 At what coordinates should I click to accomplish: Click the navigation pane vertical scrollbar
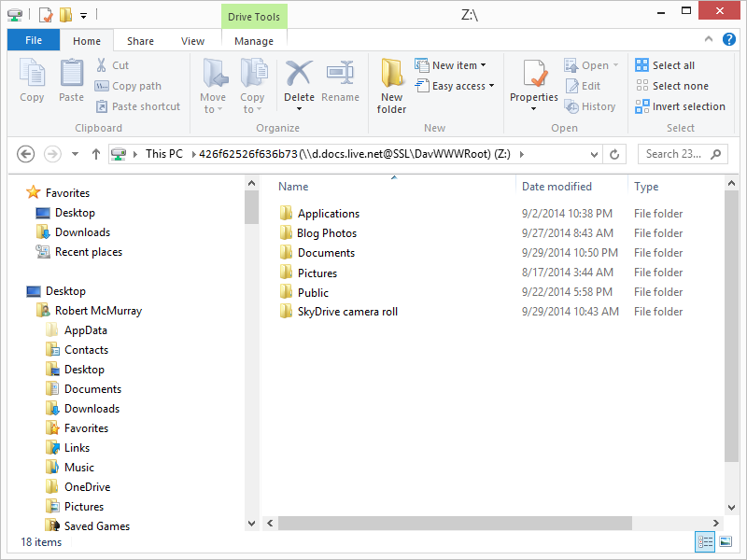251,355
